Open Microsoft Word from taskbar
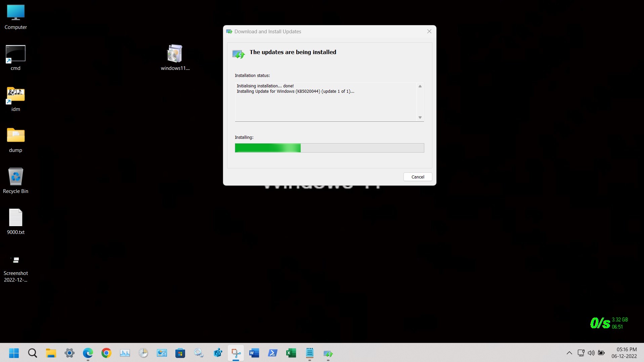This screenshot has height=362, width=644. coord(254,353)
